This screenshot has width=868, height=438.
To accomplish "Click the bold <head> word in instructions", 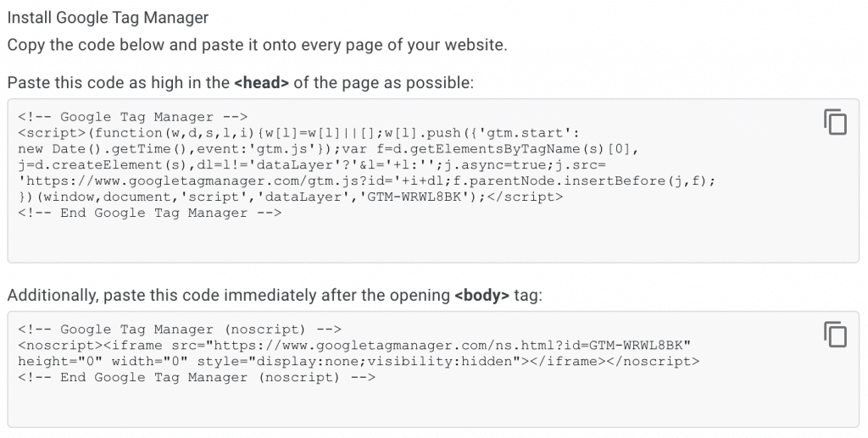I will 261,83.
